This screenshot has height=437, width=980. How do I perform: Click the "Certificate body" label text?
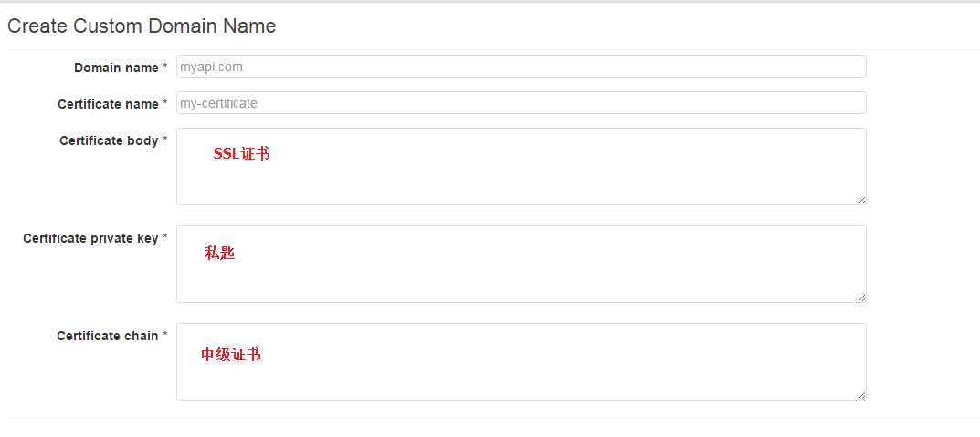point(109,141)
